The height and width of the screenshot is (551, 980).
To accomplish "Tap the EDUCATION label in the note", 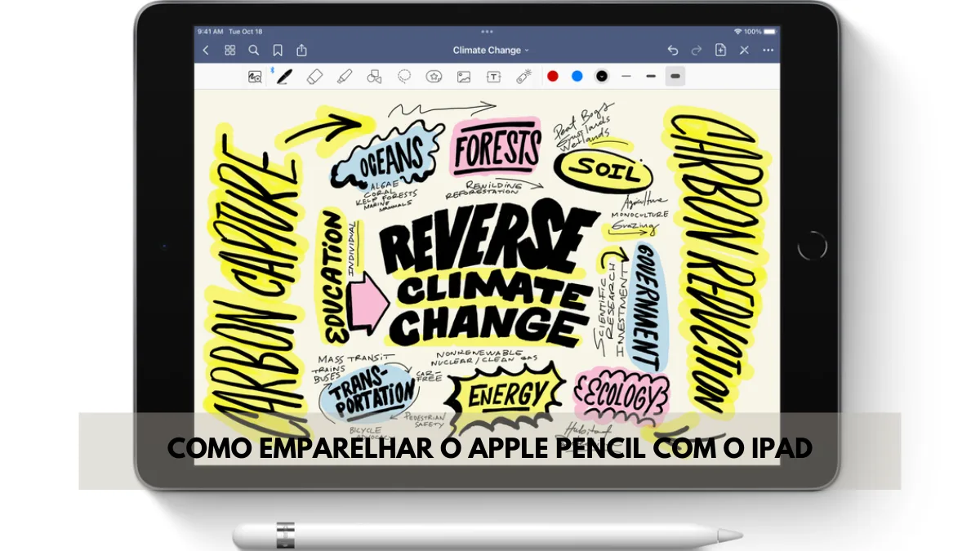I will point(332,276).
